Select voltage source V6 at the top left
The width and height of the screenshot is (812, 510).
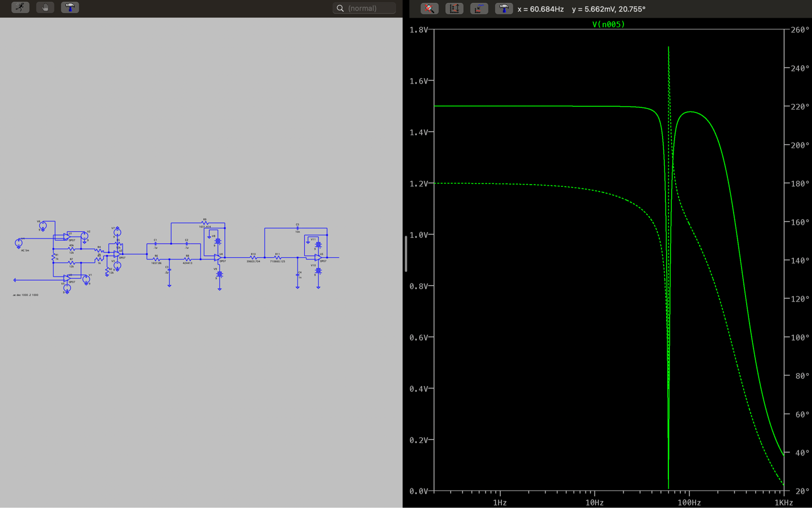(x=43, y=225)
